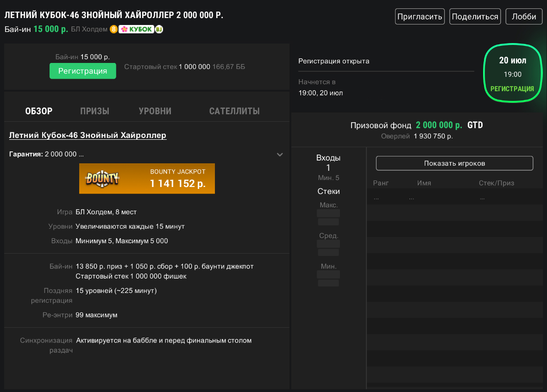Click Показать игроков button
This screenshot has height=392, width=547.
(454, 163)
